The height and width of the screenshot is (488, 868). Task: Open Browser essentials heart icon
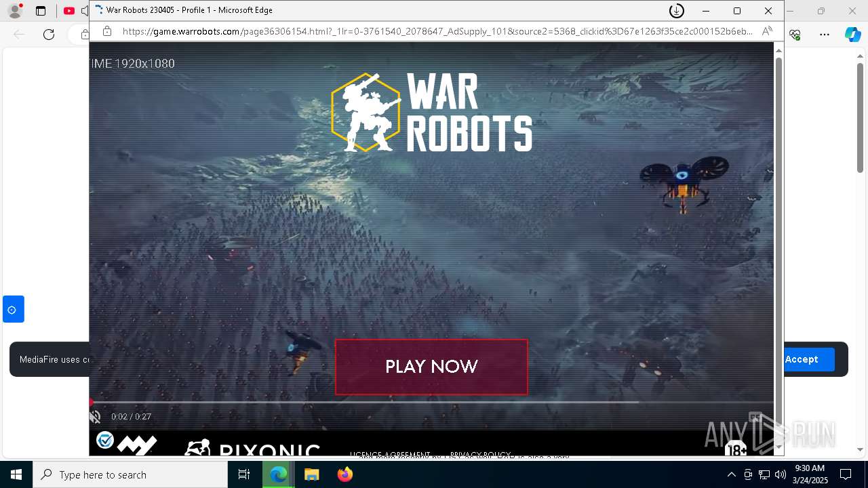click(795, 35)
